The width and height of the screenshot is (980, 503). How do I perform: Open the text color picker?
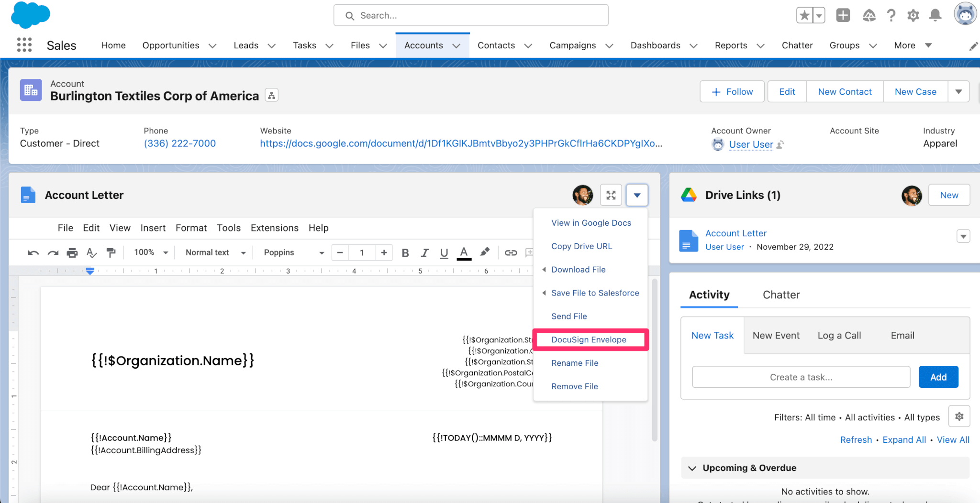(x=464, y=253)
